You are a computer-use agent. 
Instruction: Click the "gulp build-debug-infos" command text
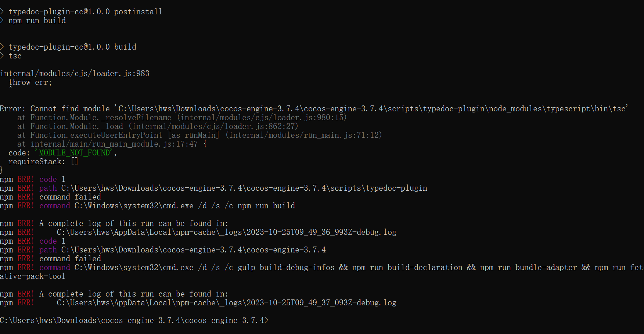[x=286, y=267]
